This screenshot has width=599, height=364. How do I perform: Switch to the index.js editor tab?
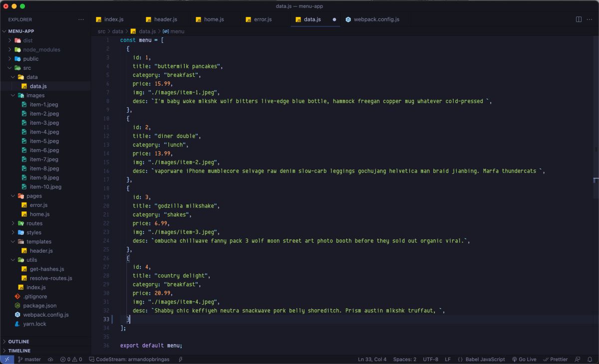pos(116,19)
